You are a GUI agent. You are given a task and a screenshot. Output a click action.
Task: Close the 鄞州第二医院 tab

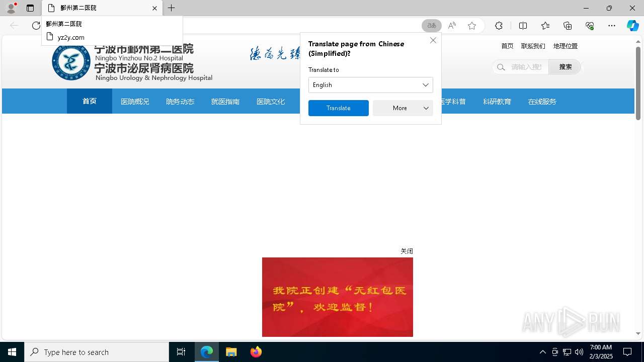[154, 8]
